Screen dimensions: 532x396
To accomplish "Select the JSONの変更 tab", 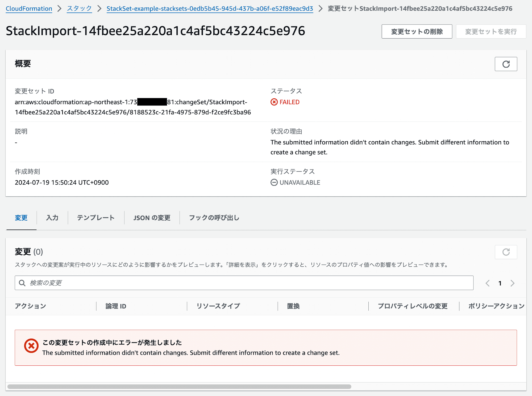I will pos(151,217).
